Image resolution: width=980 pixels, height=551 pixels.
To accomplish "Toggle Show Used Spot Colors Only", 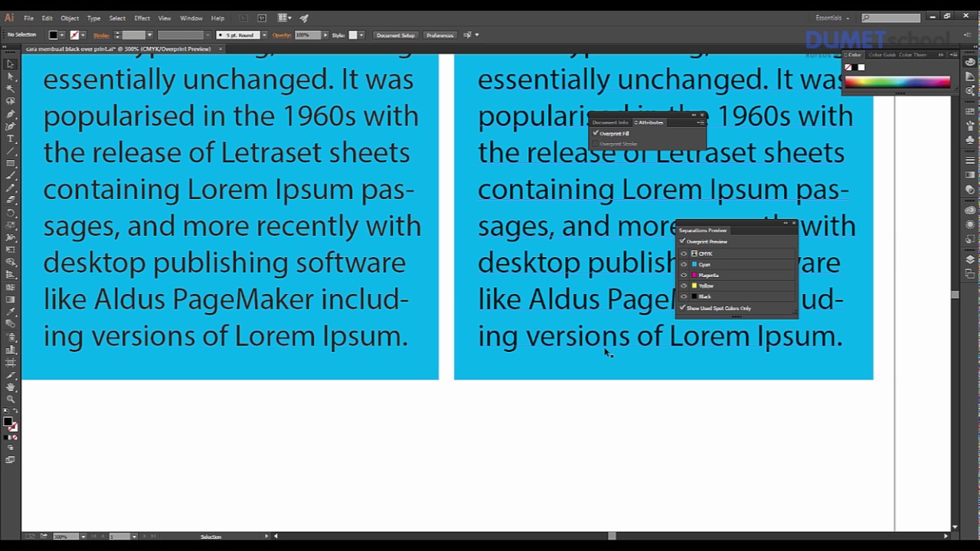I will point(682,308).
